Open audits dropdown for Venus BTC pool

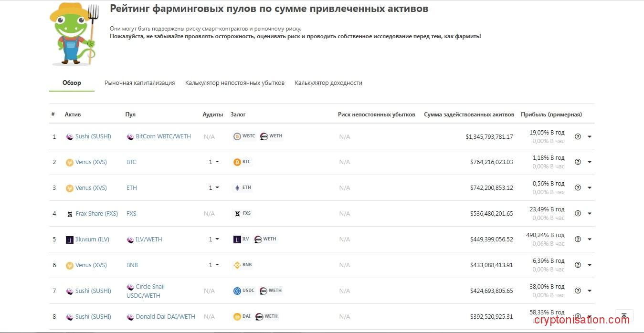tap(214, 162)
